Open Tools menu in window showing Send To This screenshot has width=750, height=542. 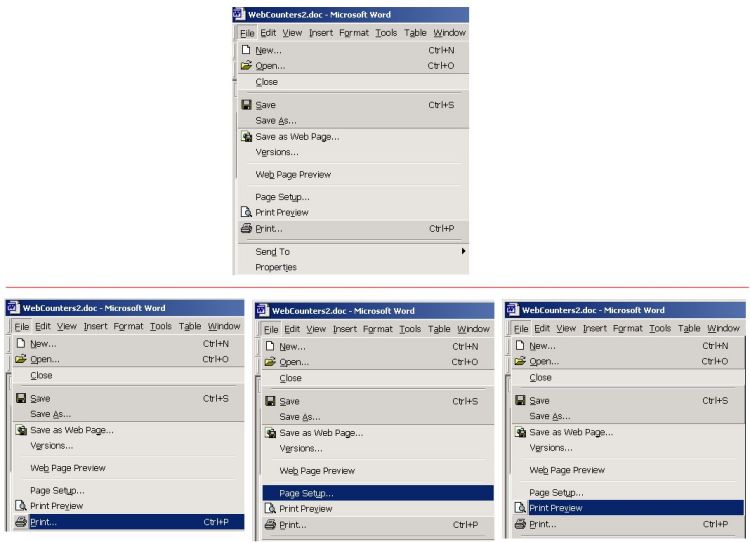[386, 32]
